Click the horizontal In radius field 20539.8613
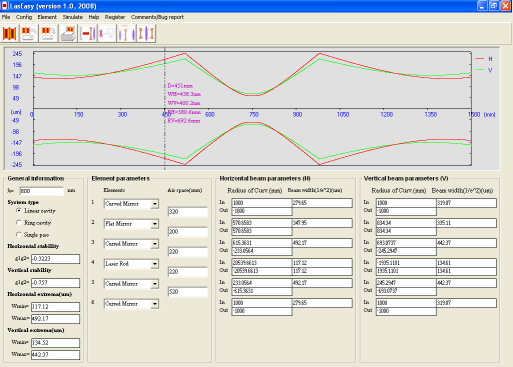The image size is (513, 367). 262,263
